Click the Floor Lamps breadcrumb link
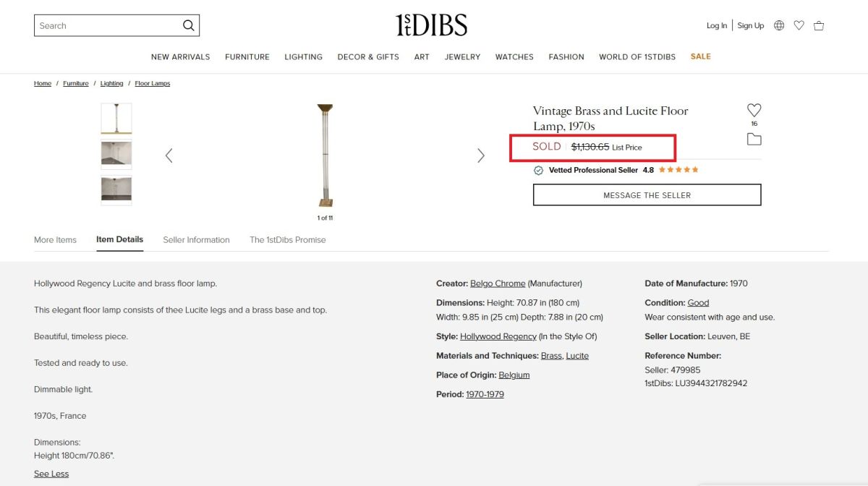This screenshot has height=486, width=868. click(152, 84)
